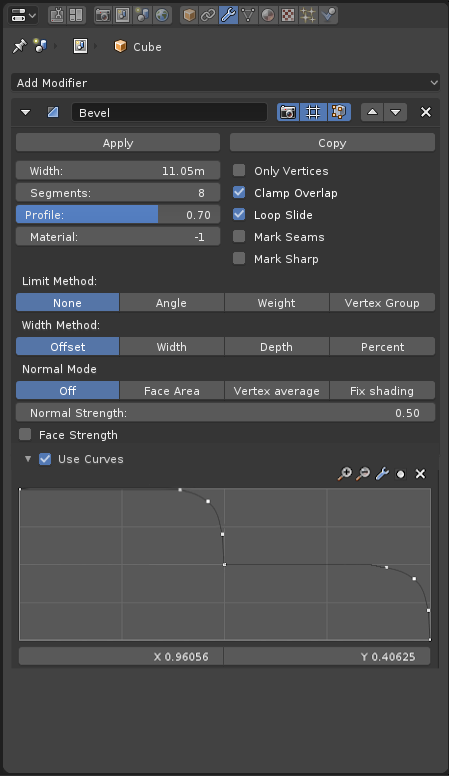Set Limit Method to Vertex Group
The height and width of the screenshot is (776, 449).
pyautogui.click(x=382, y=302)
